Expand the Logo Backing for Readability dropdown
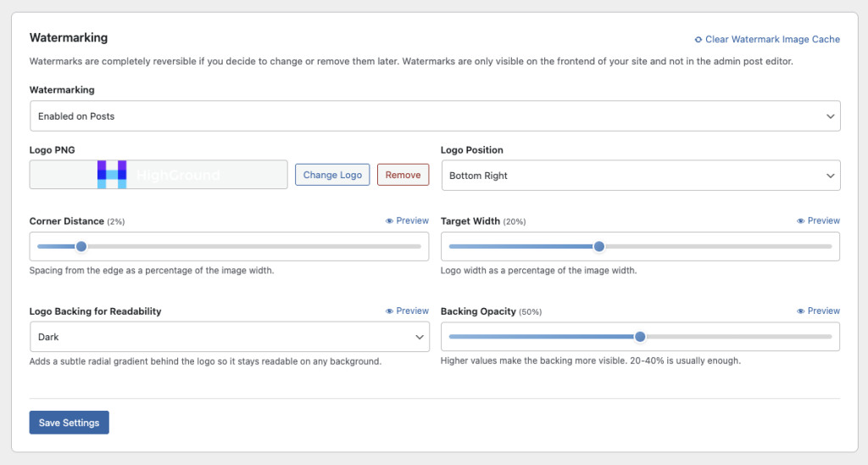This screenshot has width=868, height=465. 229,337
